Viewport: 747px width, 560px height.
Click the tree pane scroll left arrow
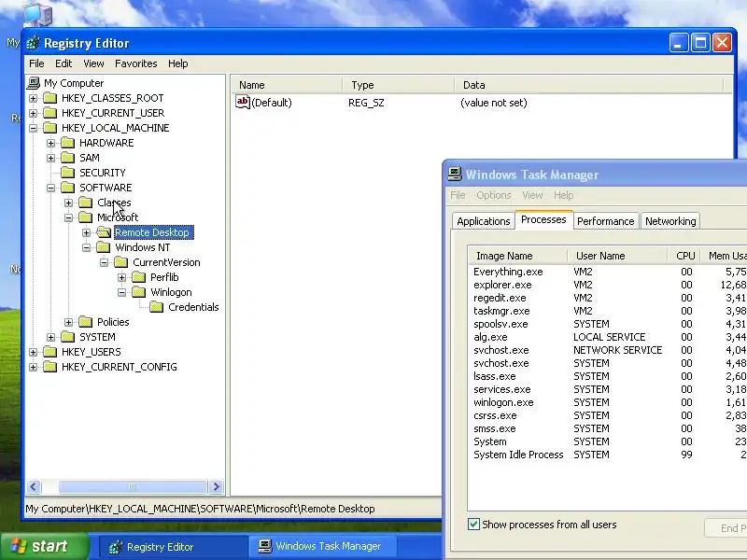click(x=34, y=486)
